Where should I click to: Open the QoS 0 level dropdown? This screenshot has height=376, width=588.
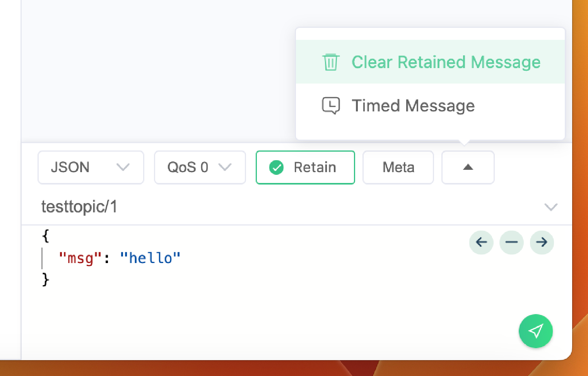200,167
